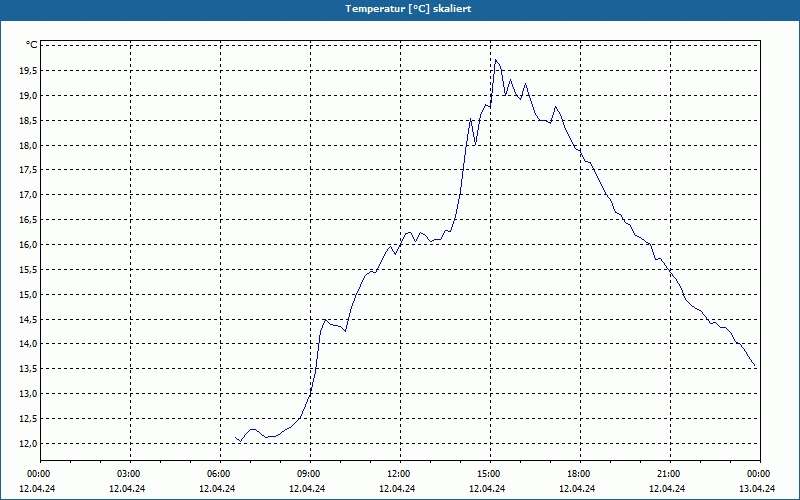Screen dimensions: 800x500
Task: Select the 16,0 y-axis value
Action: [x=28, y=245]
